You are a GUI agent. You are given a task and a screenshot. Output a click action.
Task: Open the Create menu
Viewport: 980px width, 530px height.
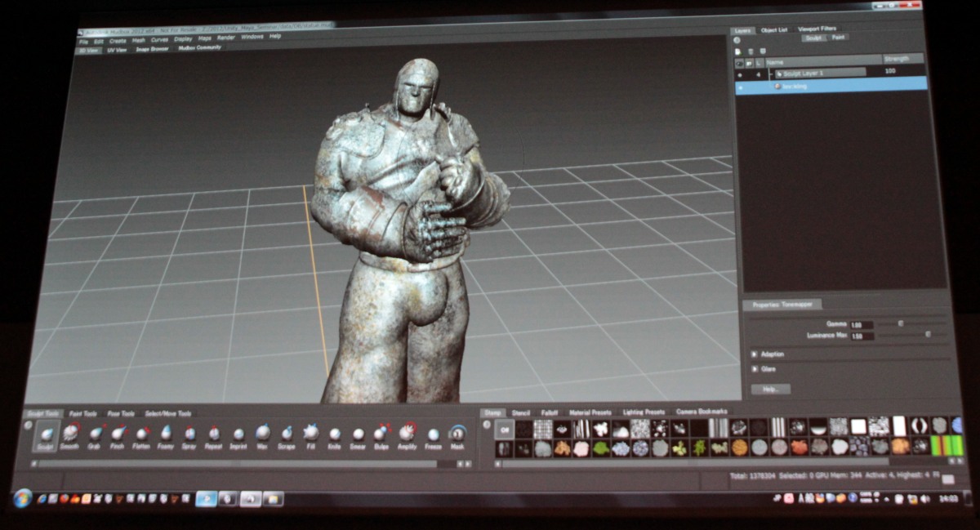pos(118,40)
